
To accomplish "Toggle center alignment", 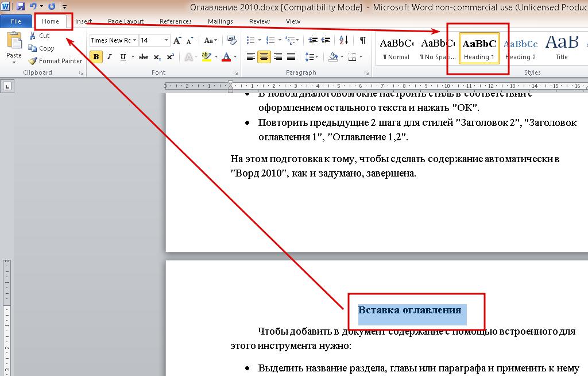I will pyautogui.click(x=264, y=57).
